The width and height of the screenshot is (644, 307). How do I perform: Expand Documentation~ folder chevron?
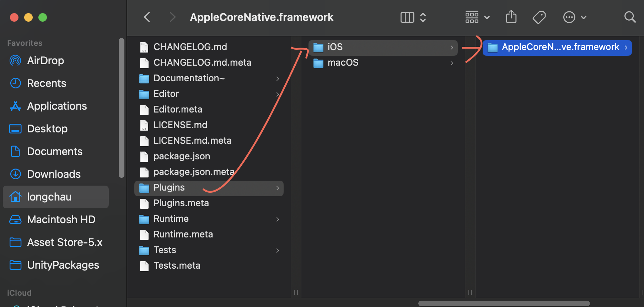[x=278, y=78]
